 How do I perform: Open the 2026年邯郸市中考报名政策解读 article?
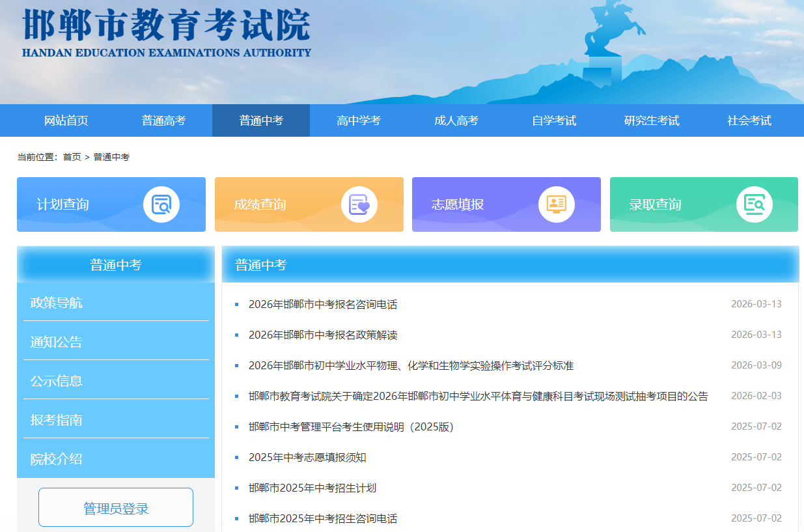click(322, 335)
